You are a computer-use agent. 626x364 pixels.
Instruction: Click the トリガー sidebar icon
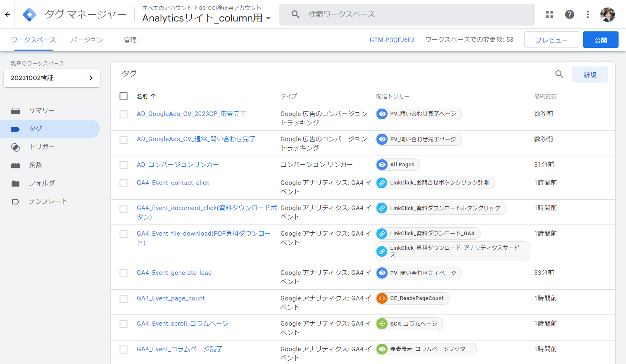pos(16,147)
